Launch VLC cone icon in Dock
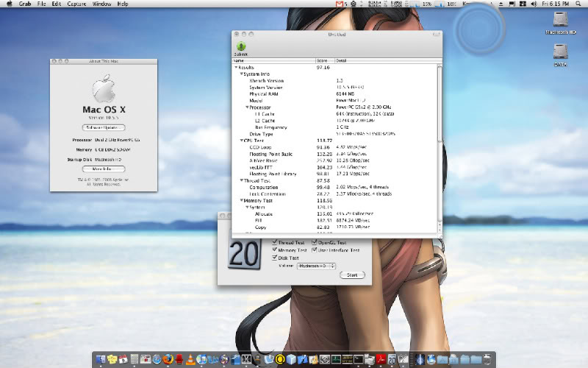Image resolution: width=588 pixels, height=368 pixels. 191,359
